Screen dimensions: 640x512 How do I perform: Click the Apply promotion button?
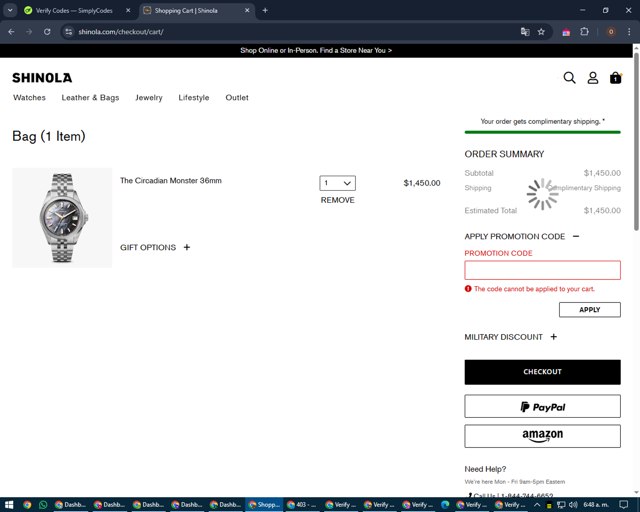click(x=590, y=309)
